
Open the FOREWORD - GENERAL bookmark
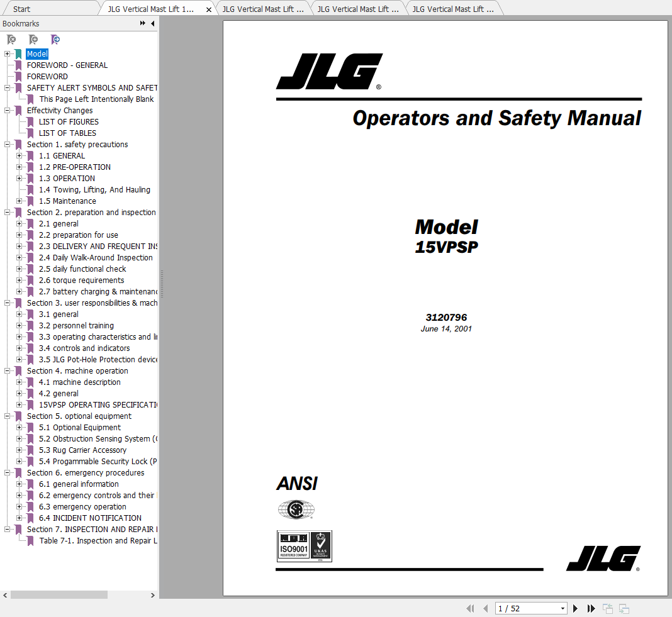pos(67,65)
